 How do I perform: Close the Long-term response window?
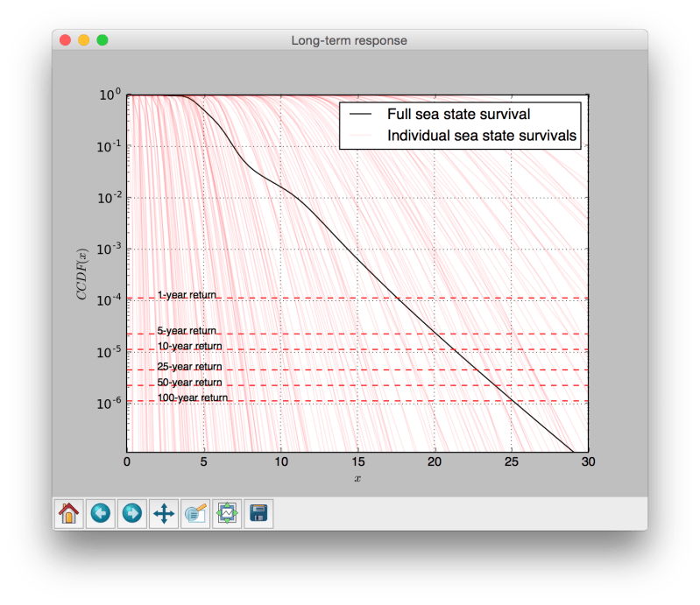(65, 40)
